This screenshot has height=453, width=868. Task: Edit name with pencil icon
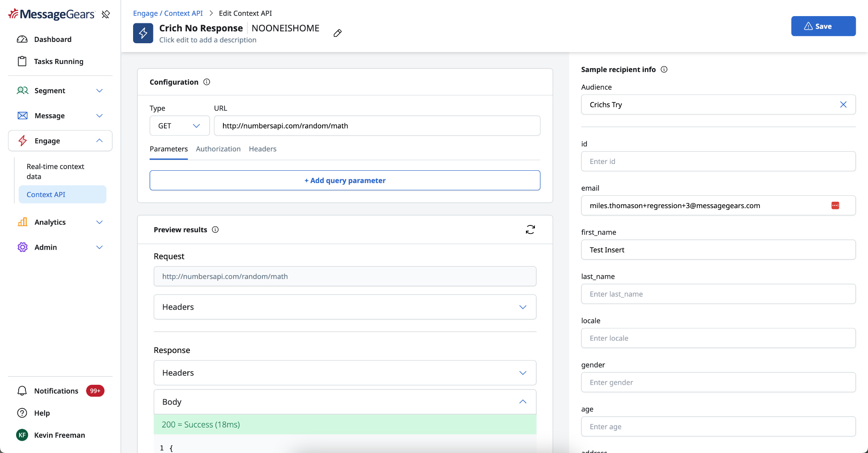(x=337, y=33)
